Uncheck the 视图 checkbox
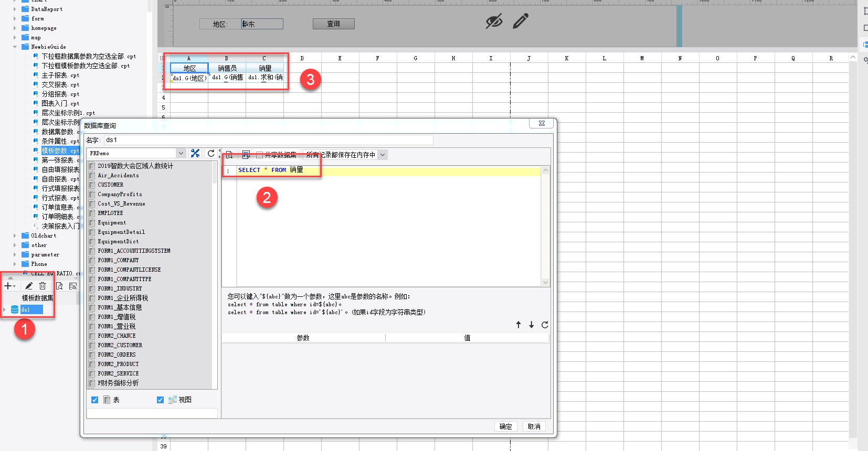Screen dimensions: 868x451 coord(160,400)
